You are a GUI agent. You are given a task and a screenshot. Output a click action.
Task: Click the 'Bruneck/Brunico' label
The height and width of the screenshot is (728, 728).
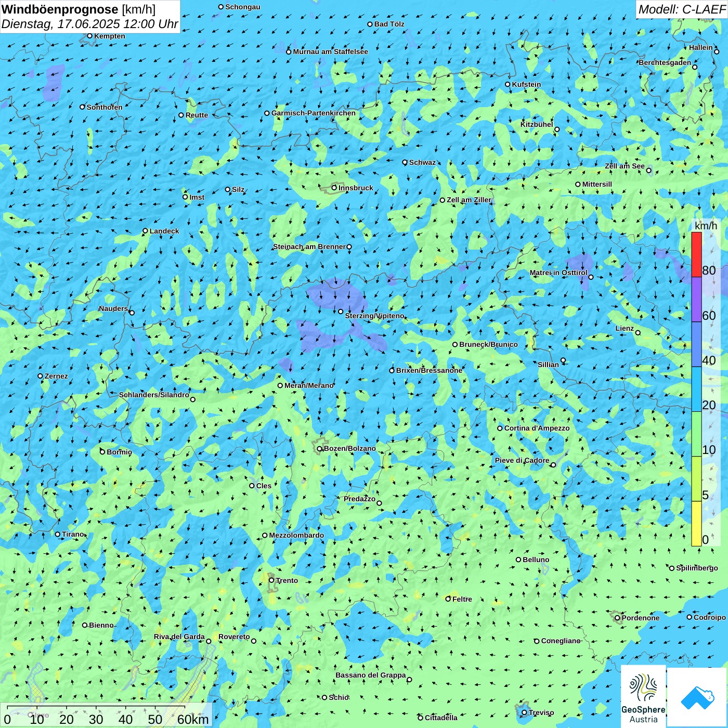pos(488,344)
